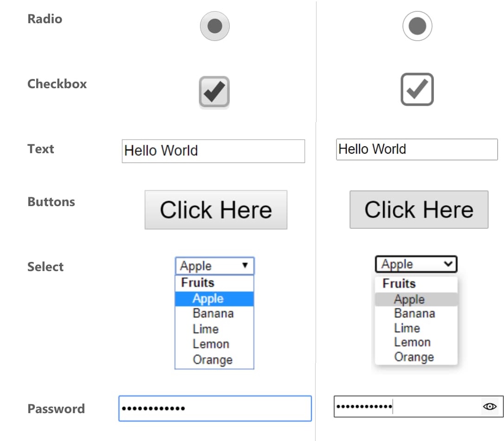Select the left-column radio button
This screenshot has width=504, height=441.
214,26
